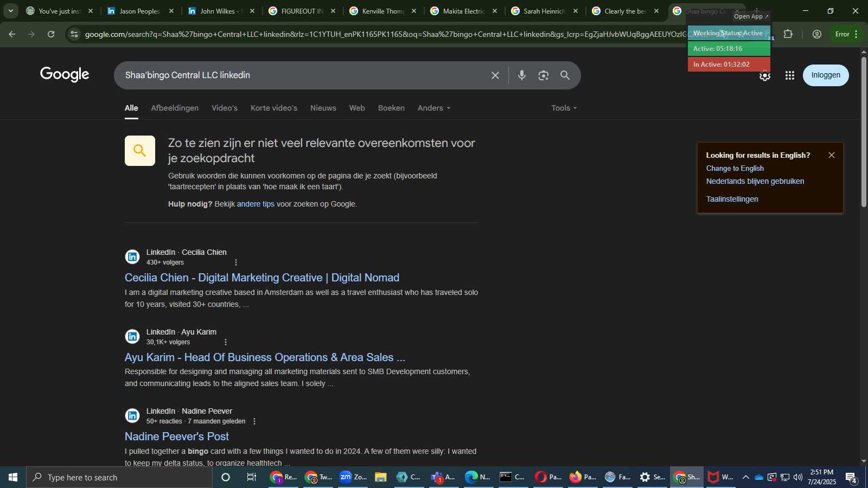Start voice search with the microphone icon
Screen dimensions: 868x488
522,75
